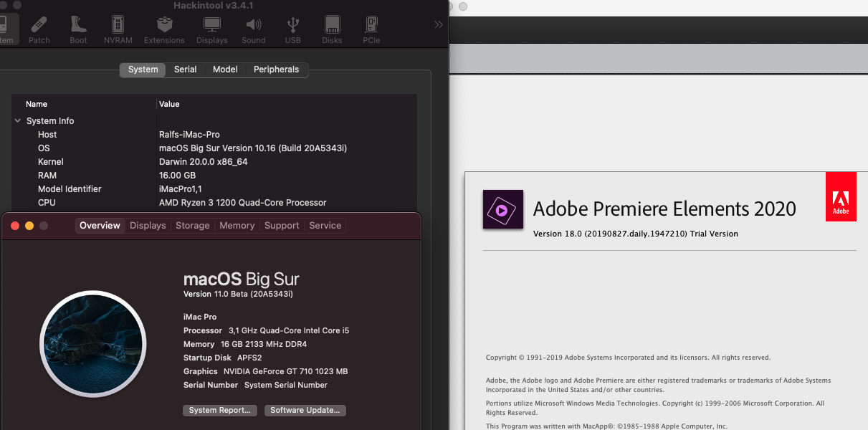Screen dimensions: 868x430
Task: Switch to the Serial tab
Action: click(185, 70)
